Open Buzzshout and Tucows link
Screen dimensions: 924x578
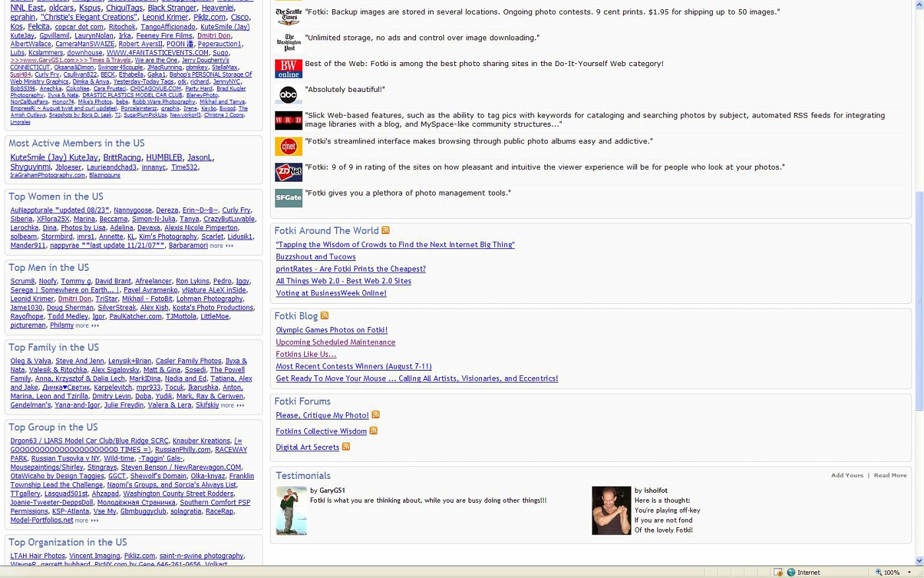(x=315, y=257)
